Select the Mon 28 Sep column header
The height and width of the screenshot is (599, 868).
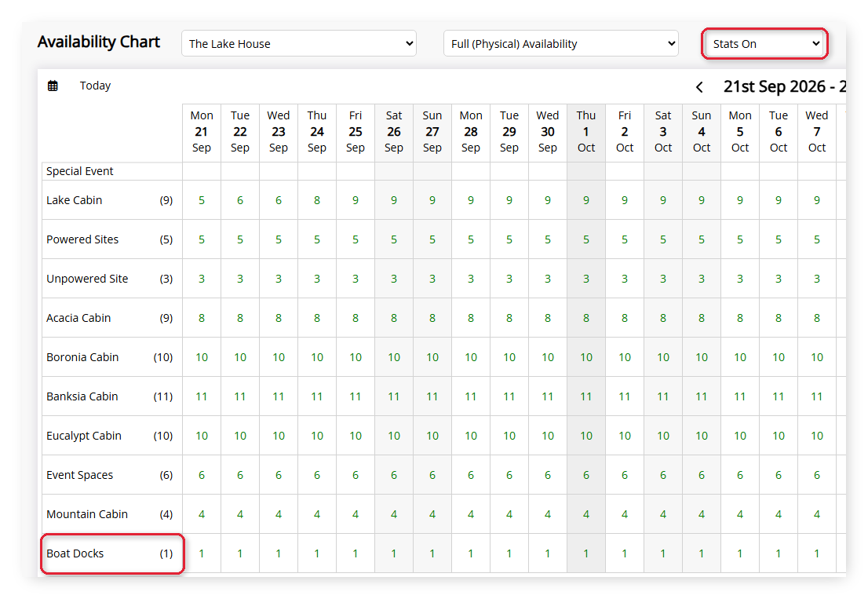[x=471, y=132]
